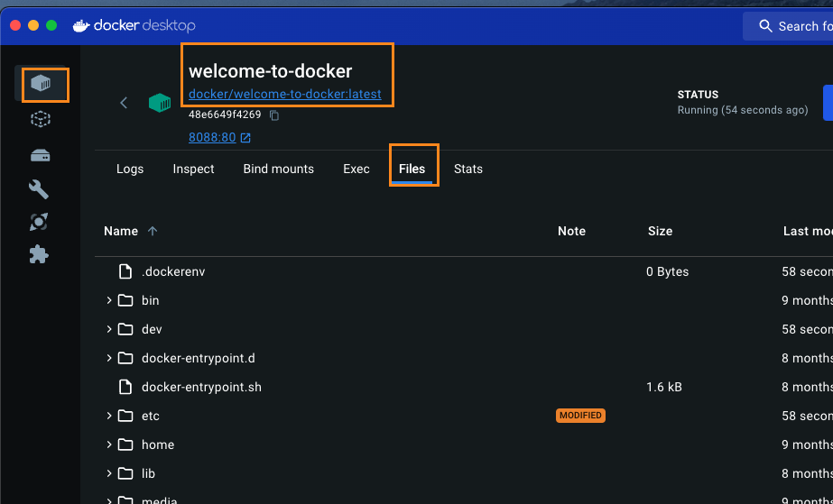Click the dev folder name
833x504 pixels.
click(152, 329)
